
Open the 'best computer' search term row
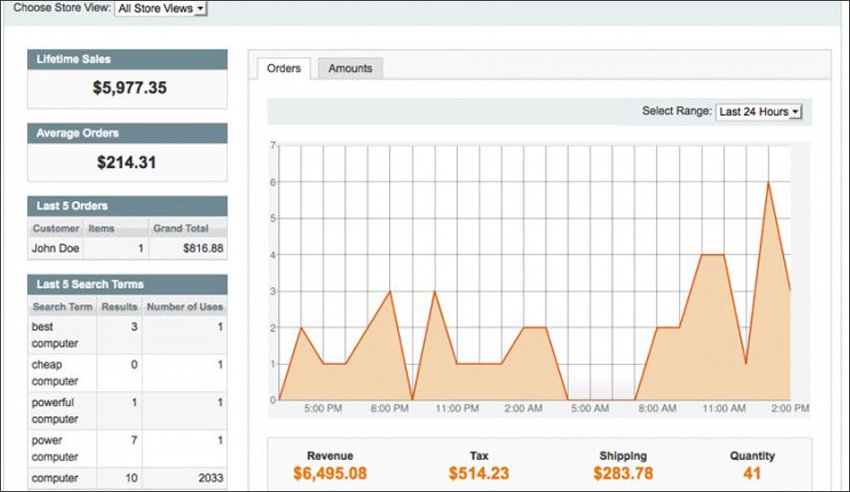click(127, 335)
